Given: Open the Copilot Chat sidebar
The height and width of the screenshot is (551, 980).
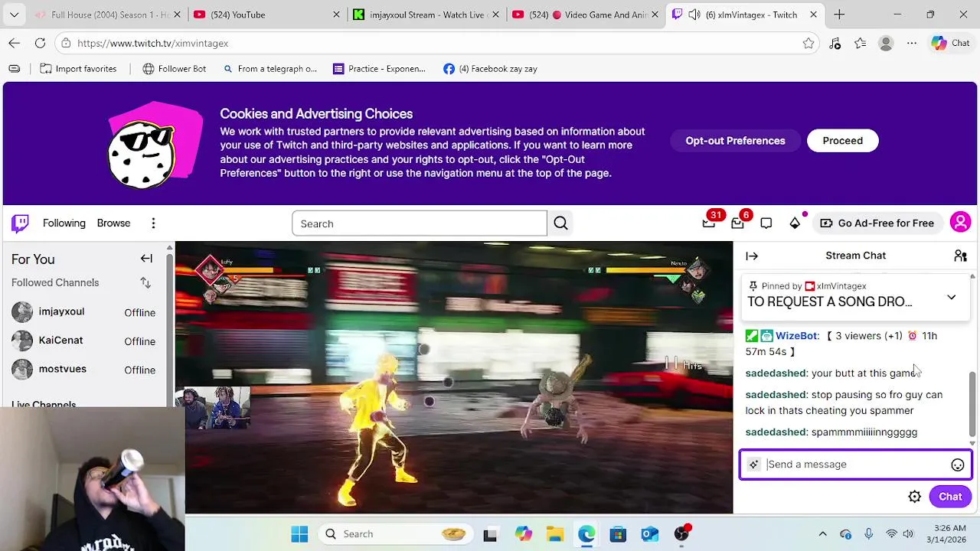Looking at the screenshot, I should (x=950, y=44).
